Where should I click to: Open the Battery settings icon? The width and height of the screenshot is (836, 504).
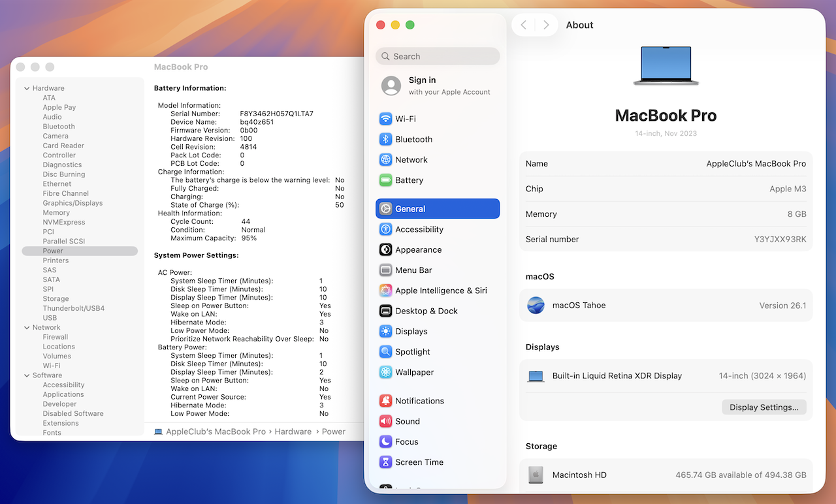385,180
